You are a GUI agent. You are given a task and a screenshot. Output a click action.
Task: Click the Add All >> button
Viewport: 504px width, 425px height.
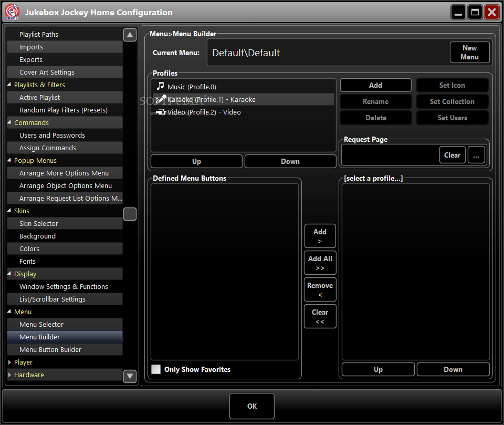(x=320, y=263)
